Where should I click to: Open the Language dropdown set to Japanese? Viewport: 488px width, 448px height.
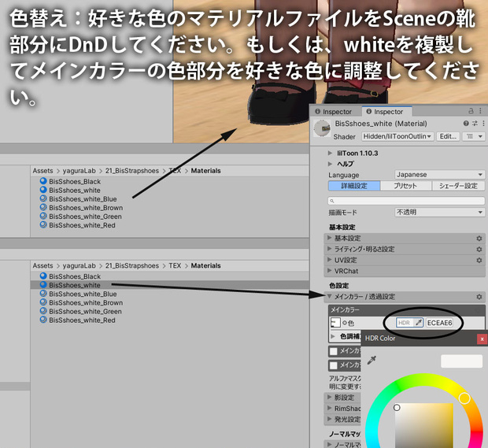pyautogui.click(x=439, y=174)
